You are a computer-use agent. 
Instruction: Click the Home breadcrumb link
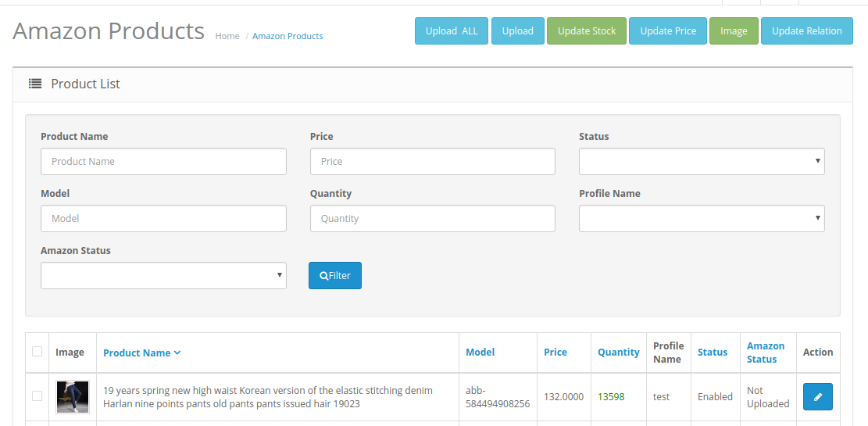coord(227,36)
